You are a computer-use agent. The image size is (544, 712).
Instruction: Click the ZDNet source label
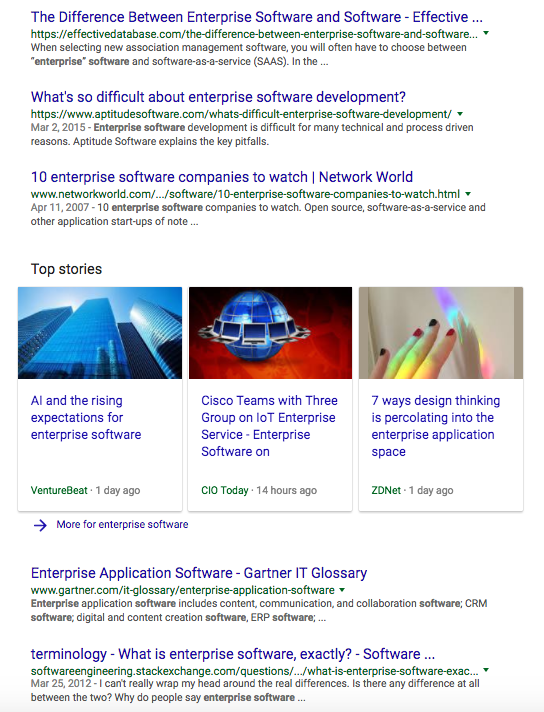click(386, 490)
